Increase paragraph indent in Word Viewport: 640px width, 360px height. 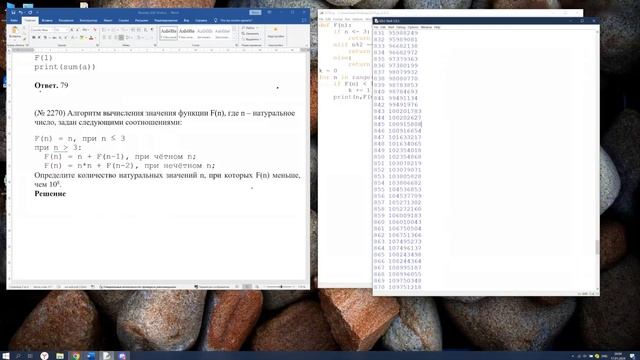tap(139, 30)
